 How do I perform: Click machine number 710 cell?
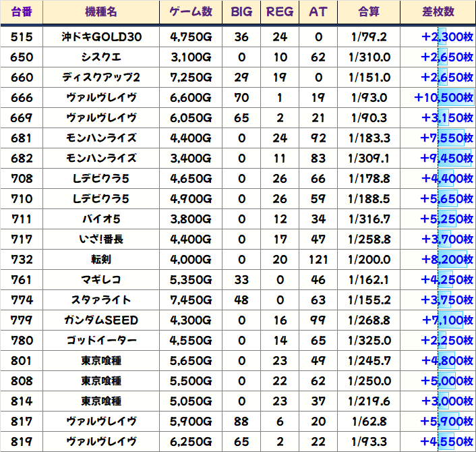(22, 199)
